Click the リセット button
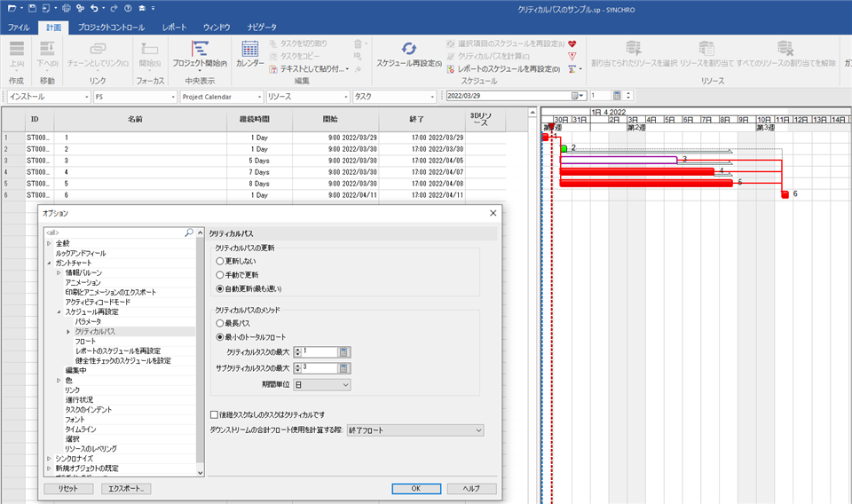 tap(68, 488)
